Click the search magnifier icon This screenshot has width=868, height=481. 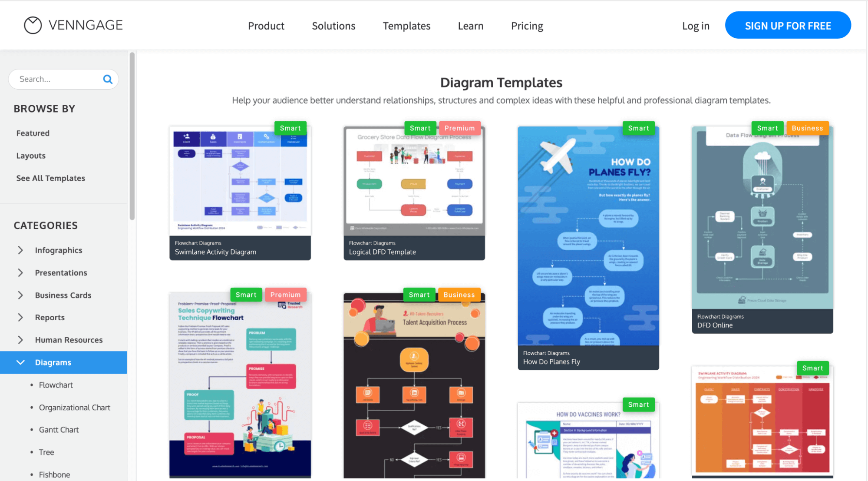(107, 79)
